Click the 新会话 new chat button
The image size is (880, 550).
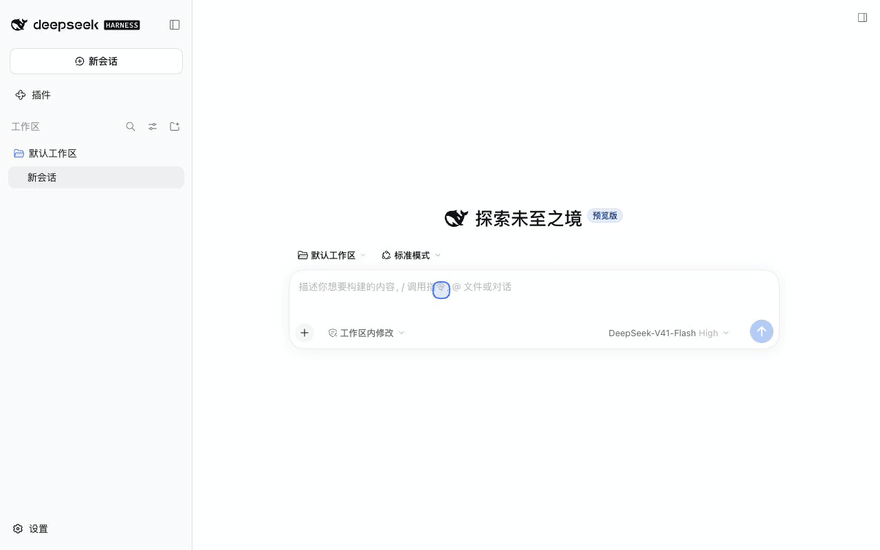click(96, 61)
